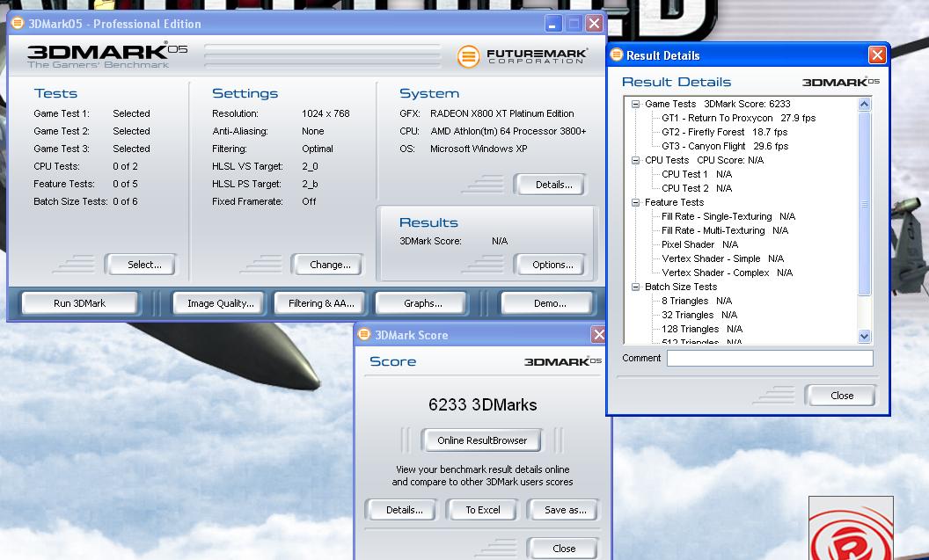Click AMD Athlon 64 Processor 3800+ text
This screenshot has height=560, width=929.
508,131
